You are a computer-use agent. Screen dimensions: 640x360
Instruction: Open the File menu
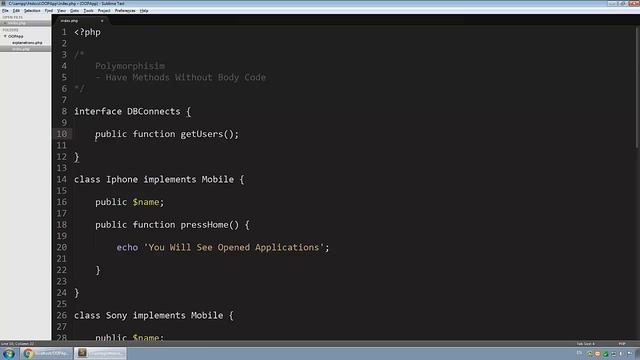pyautogui.click(x=5, y=11)
